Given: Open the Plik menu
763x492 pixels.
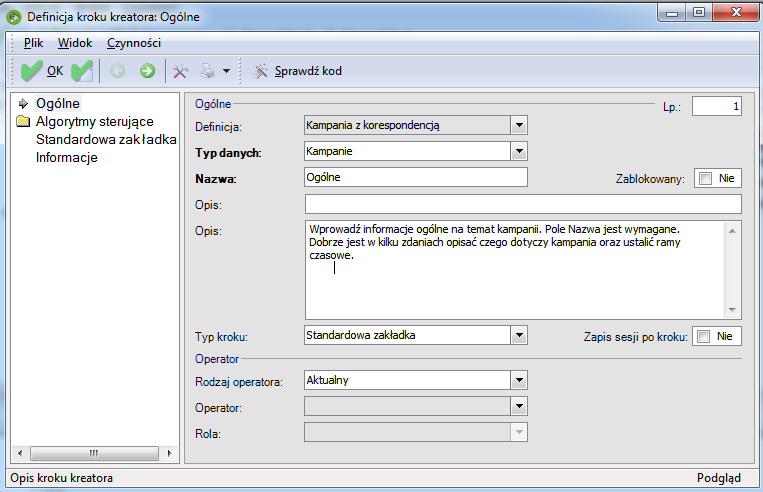Looking at the screenshot, I should (34, 43).
